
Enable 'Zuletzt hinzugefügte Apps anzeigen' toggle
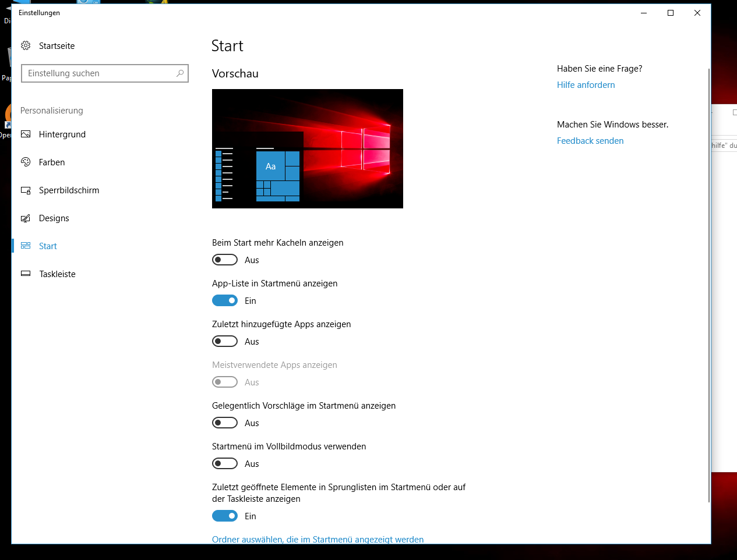point(225,341)
